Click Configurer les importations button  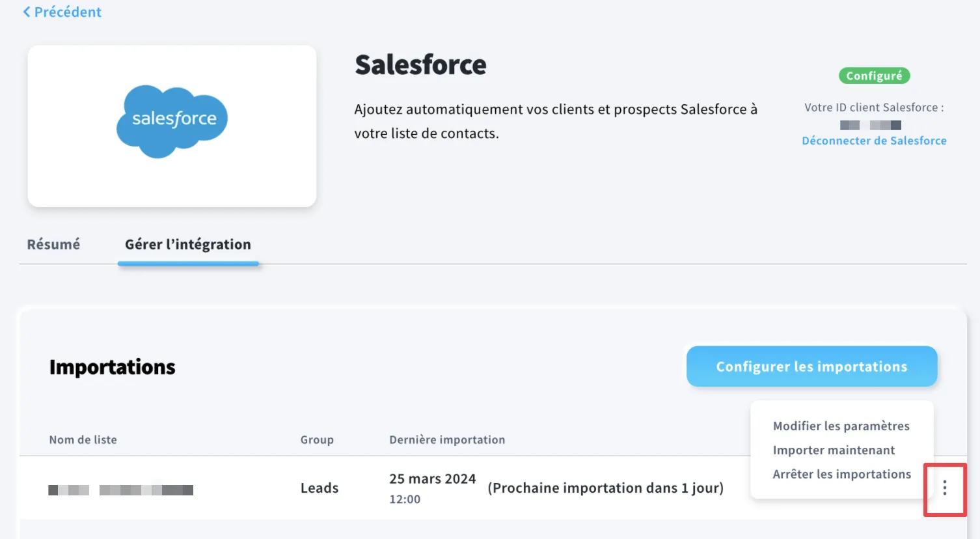(811, 366)
